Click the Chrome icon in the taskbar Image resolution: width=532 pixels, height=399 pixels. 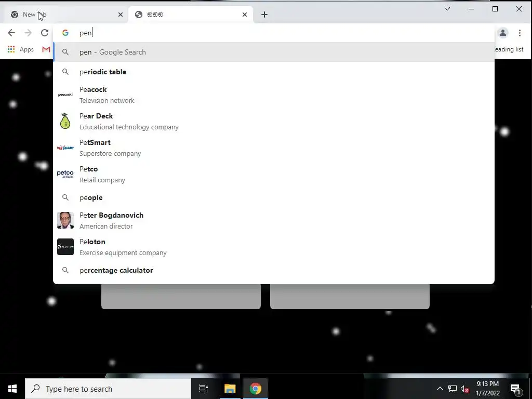pyautogui.click(x=255, y=389)
